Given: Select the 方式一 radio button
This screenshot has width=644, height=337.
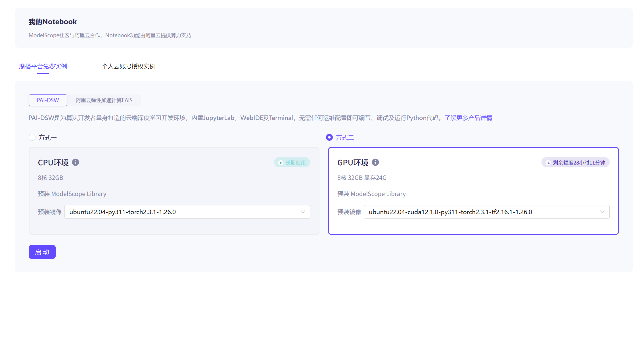Looking at the screenshot, I should click(32, 137).
